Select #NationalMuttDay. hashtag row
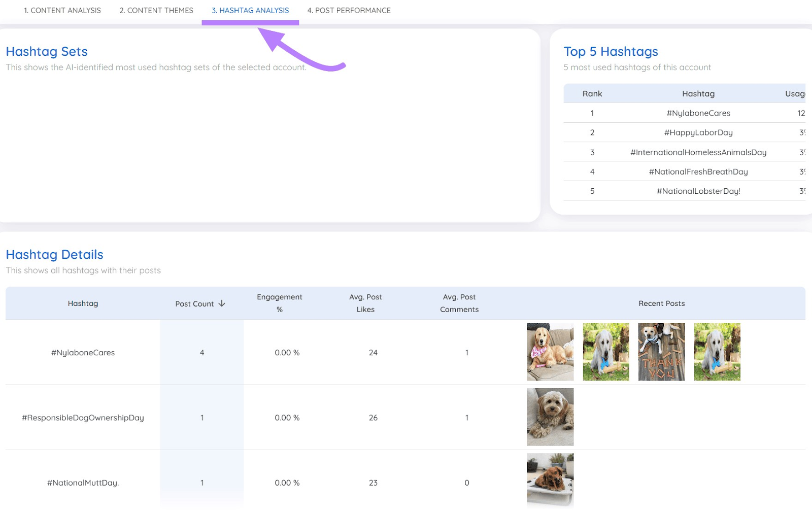This screenshot has width=812, height=510. point(83,483)
